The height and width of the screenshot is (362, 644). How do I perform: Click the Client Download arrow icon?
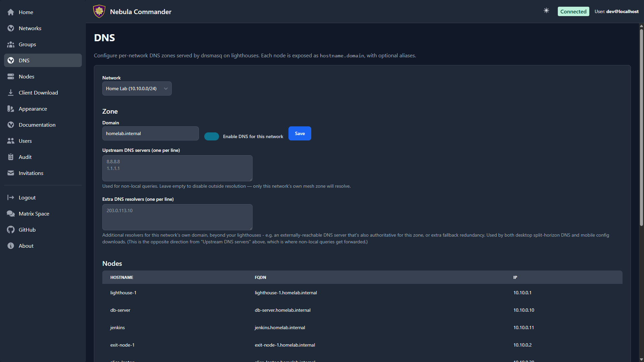(x=11, y=93)
